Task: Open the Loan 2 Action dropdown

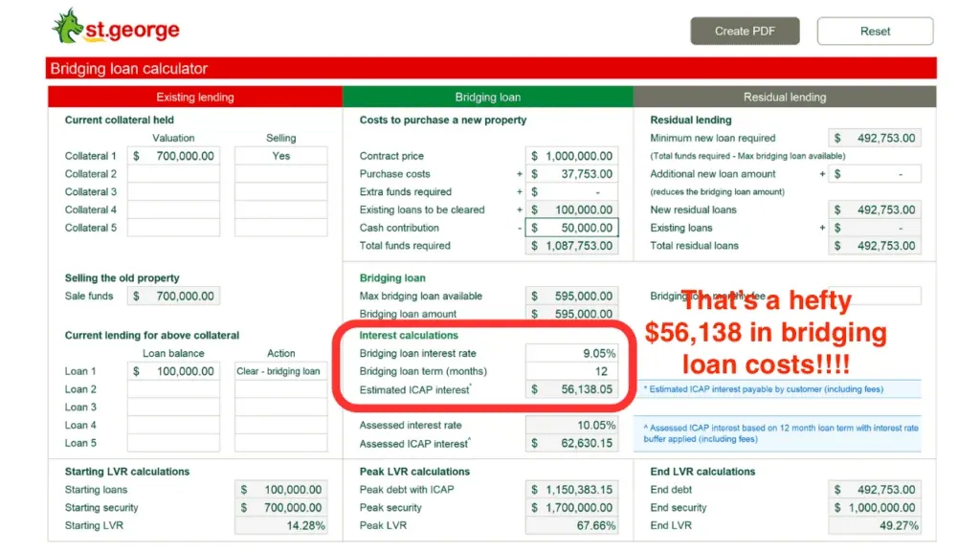Action: pos(280,389)
